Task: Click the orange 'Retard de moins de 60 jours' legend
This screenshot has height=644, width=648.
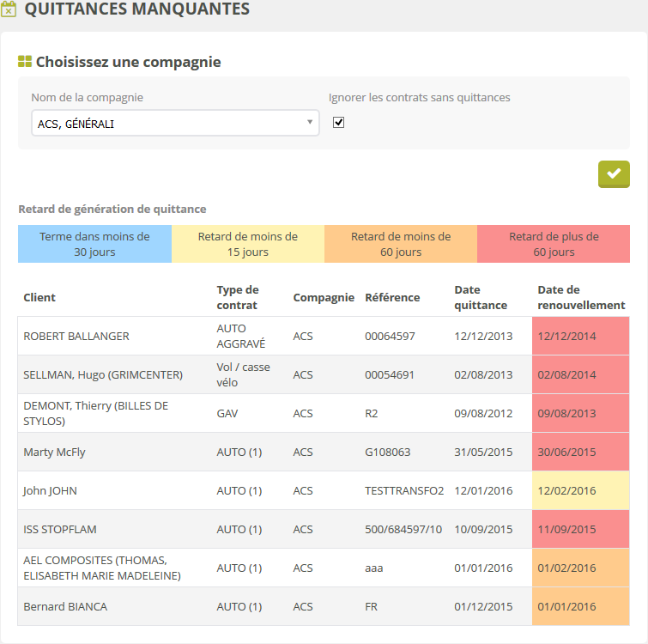Action: pyautogui.click(x=400, y=244)
